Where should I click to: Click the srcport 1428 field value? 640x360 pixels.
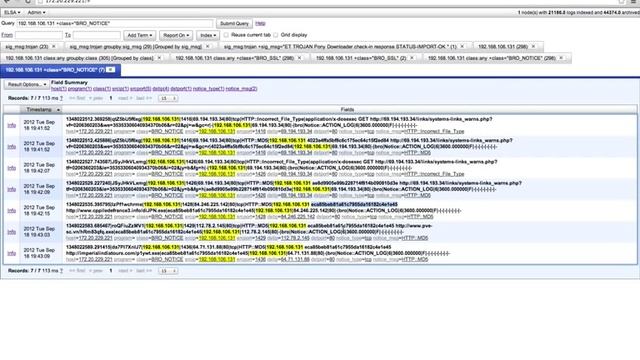(x=260, y=217)
